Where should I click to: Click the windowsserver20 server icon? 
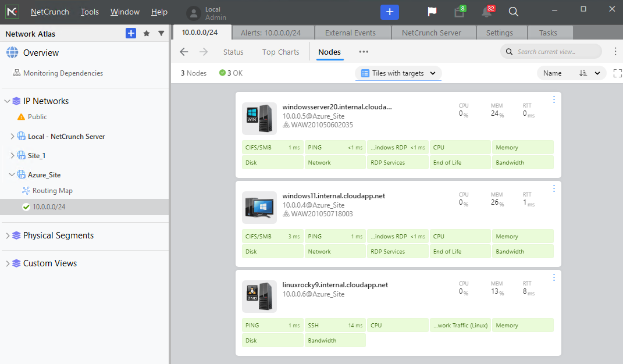[259, 118]
